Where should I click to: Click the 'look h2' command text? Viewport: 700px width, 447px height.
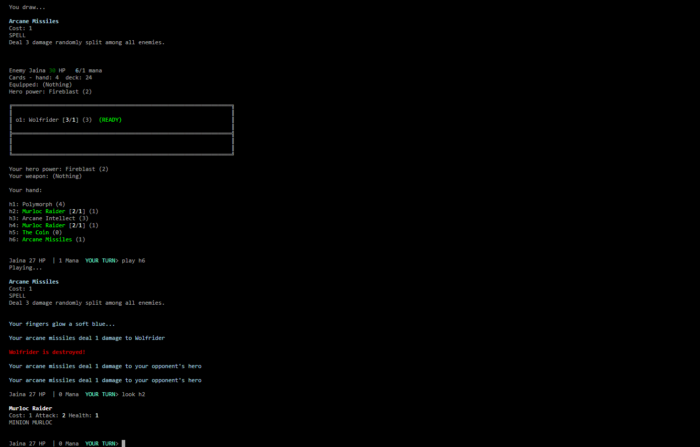[133, 394]
